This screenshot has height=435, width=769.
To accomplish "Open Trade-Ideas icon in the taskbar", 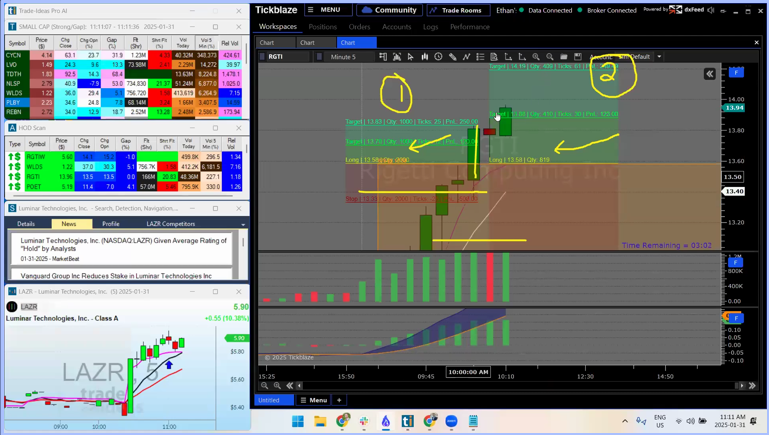I will point(407,421).
